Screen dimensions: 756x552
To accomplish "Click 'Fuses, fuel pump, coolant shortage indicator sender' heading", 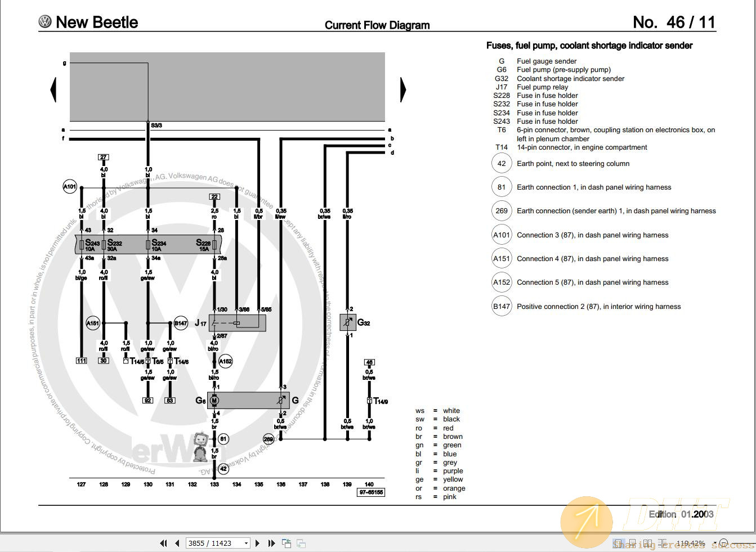I will (x=589, y=46).
